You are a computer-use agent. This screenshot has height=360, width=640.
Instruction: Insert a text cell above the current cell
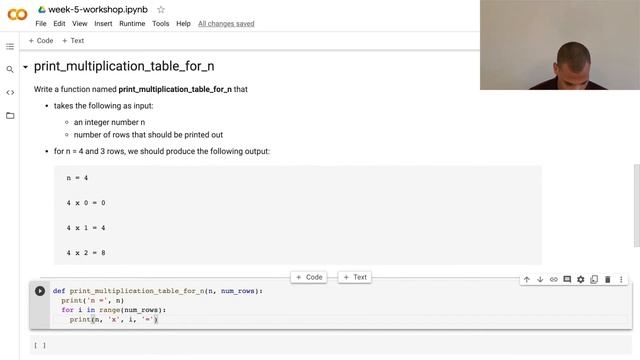tap(355, 277)
